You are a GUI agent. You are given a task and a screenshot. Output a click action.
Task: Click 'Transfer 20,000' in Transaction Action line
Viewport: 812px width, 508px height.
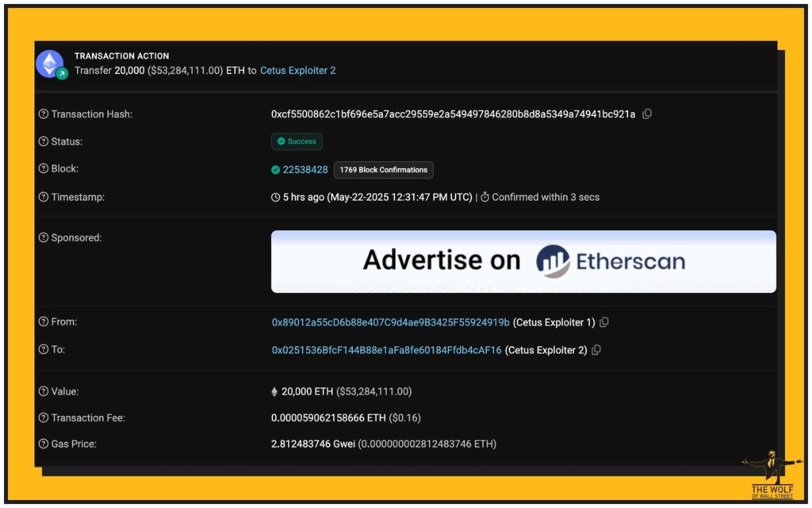[109, 71]
